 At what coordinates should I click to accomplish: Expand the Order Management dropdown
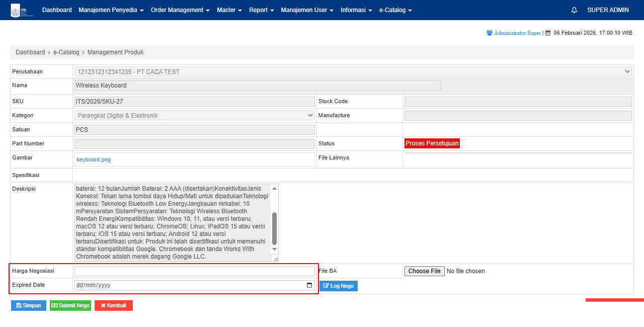pos(180,10)
